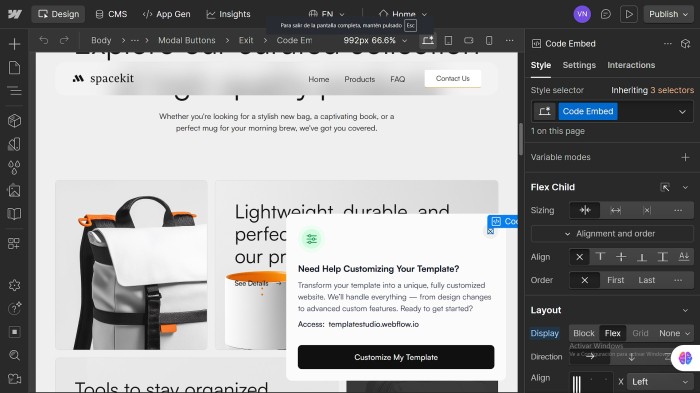Click FAQ link in site navbar
The width and height of the screenshot is (700, 393).
[397, 79]
